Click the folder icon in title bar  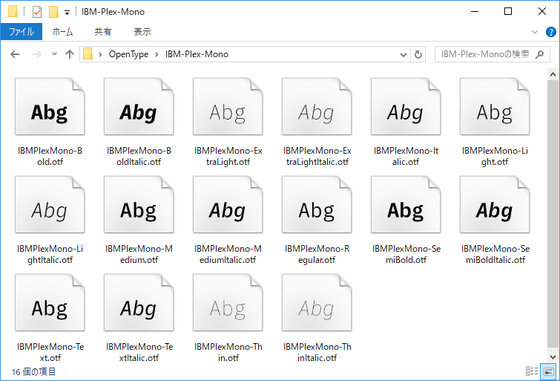(13, 11)
